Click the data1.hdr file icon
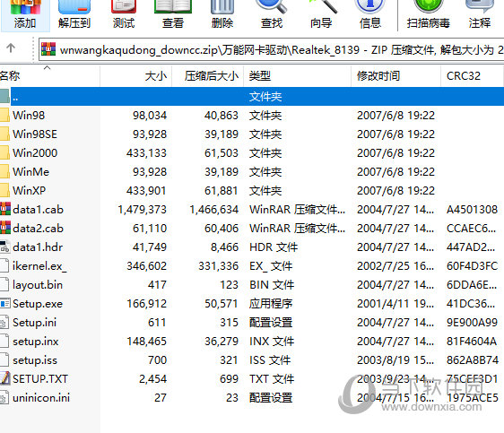The height and width of the screenshot is (433, 504). tap(4, 247)
